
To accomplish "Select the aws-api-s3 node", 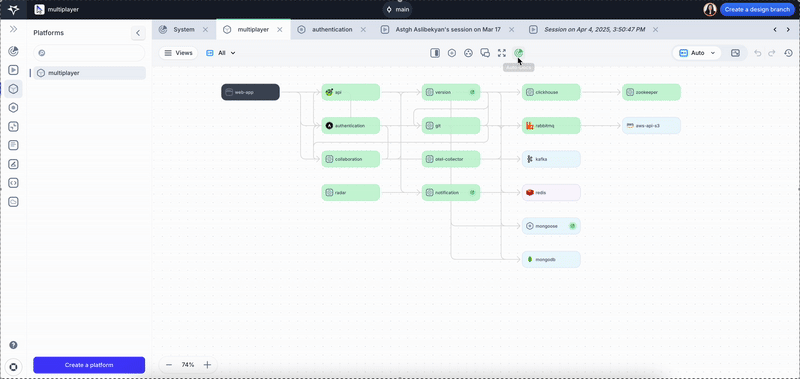I will [652, 125].
